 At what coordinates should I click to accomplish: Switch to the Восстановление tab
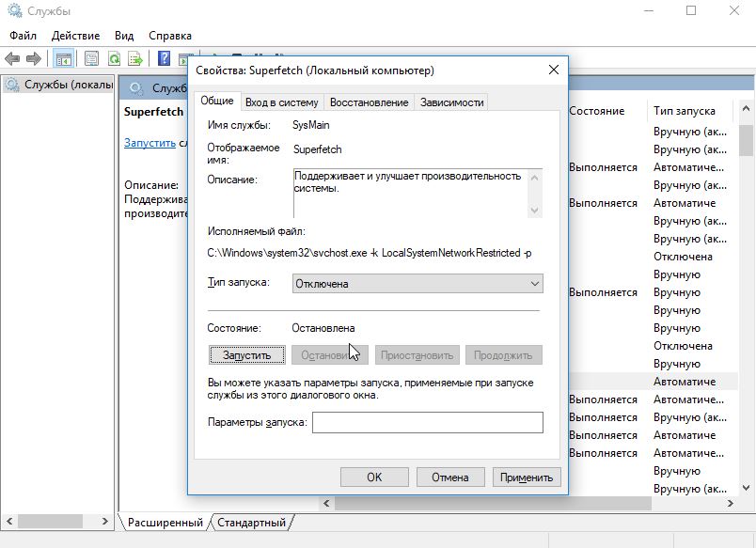click(x=369, y=102)
